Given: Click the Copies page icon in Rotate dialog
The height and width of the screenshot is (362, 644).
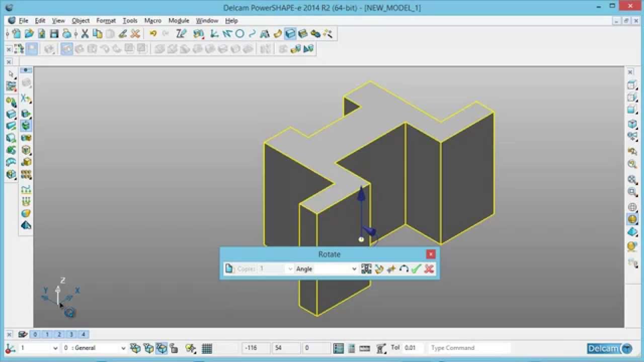Looking at the screenshot, I should pos(229,269).
